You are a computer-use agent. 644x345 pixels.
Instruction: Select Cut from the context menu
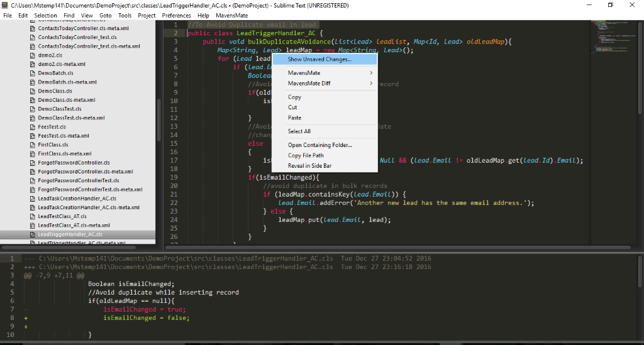[x=325, y=107]
